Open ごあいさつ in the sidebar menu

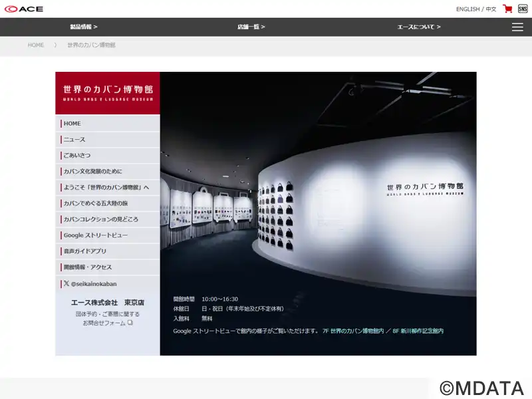point(108,156)
